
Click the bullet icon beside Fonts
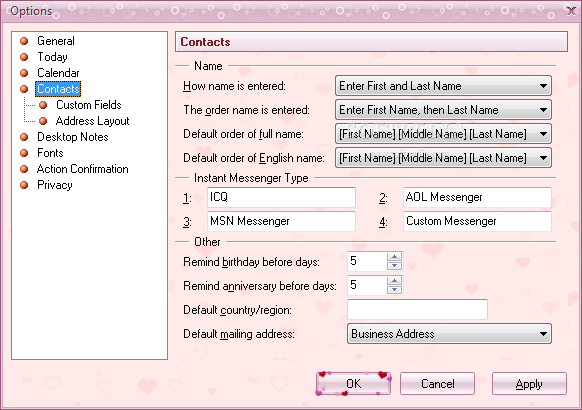pyautogui.click(x=24, y=153)
